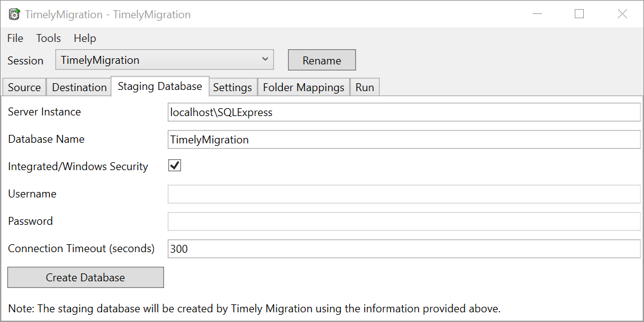Uncheck Integrated/Windows Security checkbox
The width and height of the screenshot is (644, 322).
coord(174,166)
